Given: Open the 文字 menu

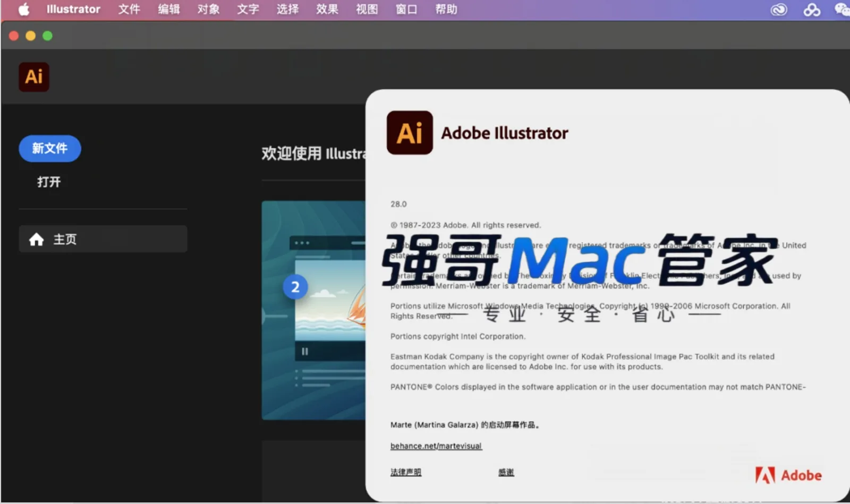Looking at the screenshot, I should pos(248,10).
